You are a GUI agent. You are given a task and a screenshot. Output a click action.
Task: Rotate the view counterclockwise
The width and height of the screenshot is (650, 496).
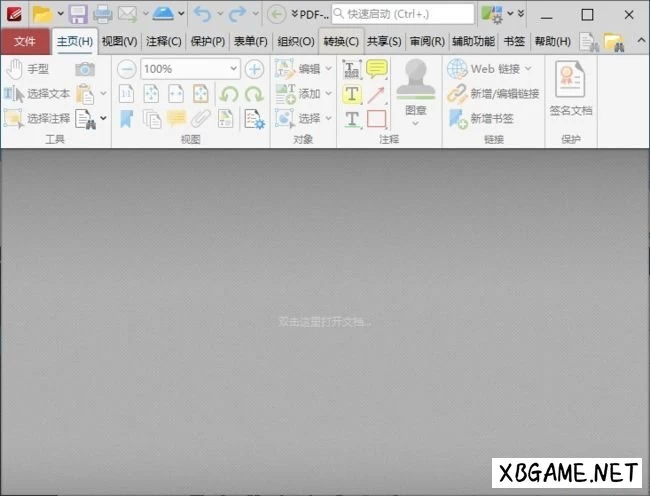(x=229, y=94)
